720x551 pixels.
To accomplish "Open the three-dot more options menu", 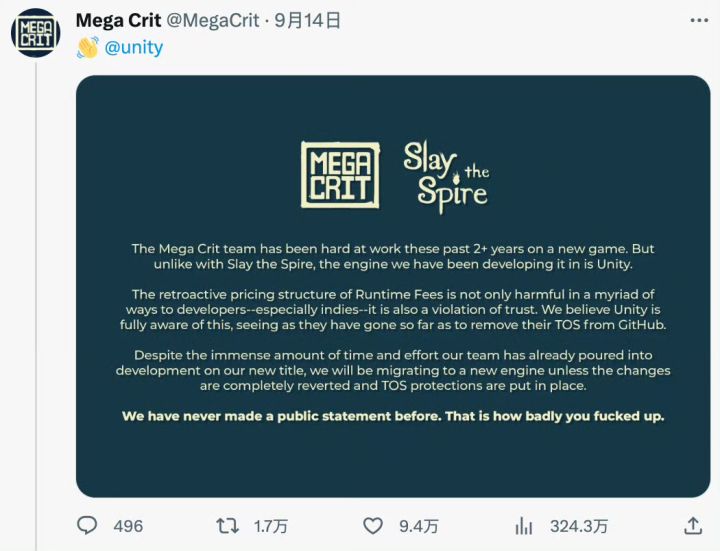I will point(699,19).
